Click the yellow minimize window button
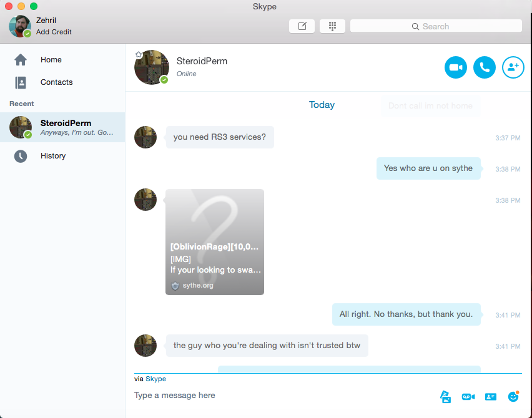 pyautogui.click(x=21, y=6)
